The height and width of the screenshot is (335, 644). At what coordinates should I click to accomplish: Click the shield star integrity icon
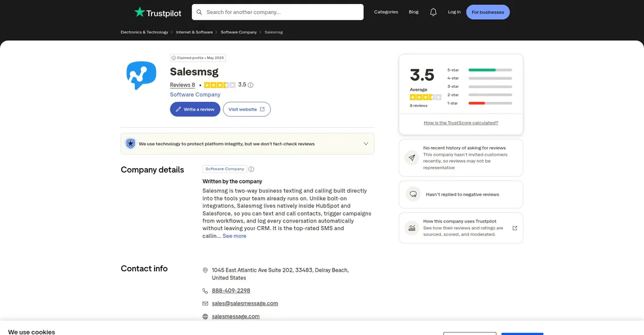(x=130, y=144)
